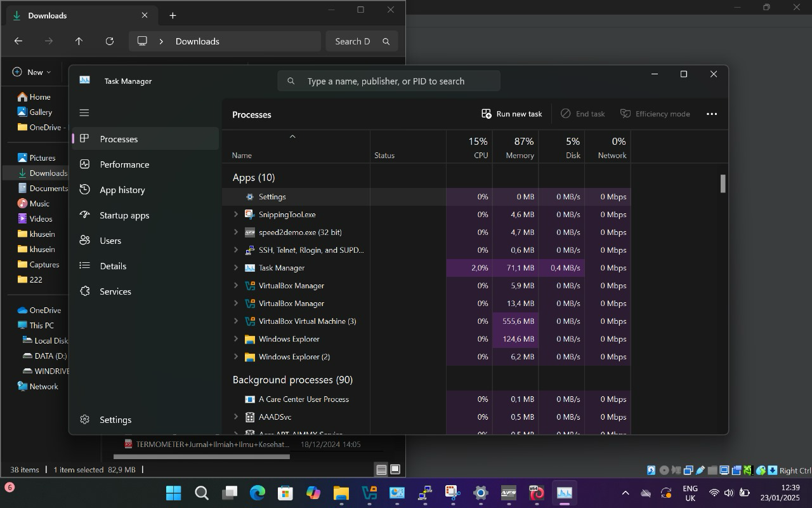Open the Task Manager hamburger navigation menu

point(84,113)
